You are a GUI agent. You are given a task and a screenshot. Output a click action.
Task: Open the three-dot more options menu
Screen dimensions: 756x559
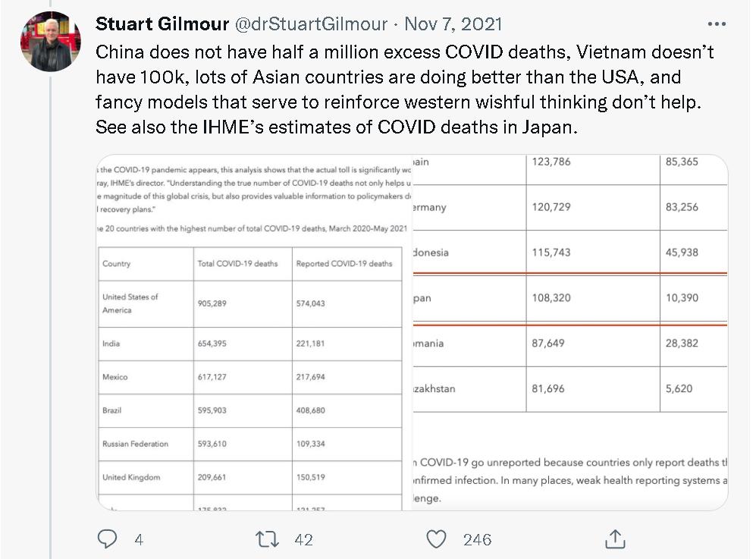716,24
